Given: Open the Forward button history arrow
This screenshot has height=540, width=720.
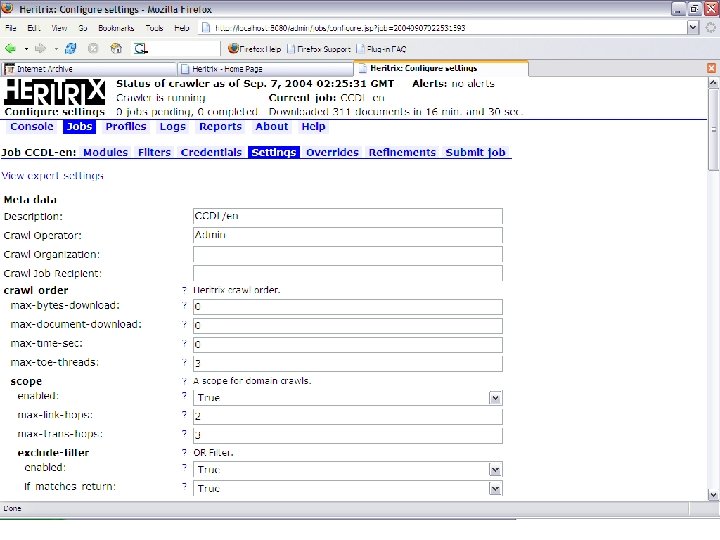Looking at the screenshot, I should (x=56, y=48).
